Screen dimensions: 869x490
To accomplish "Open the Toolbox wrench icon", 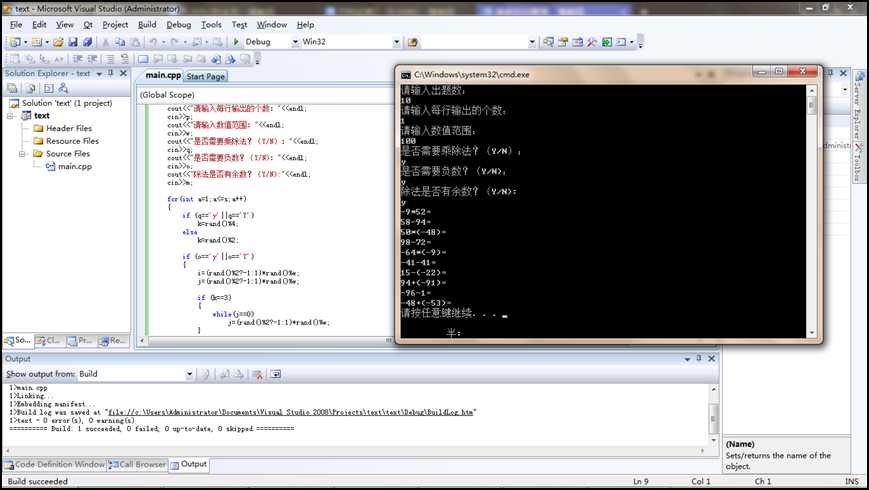I will (x=592, y=42).
